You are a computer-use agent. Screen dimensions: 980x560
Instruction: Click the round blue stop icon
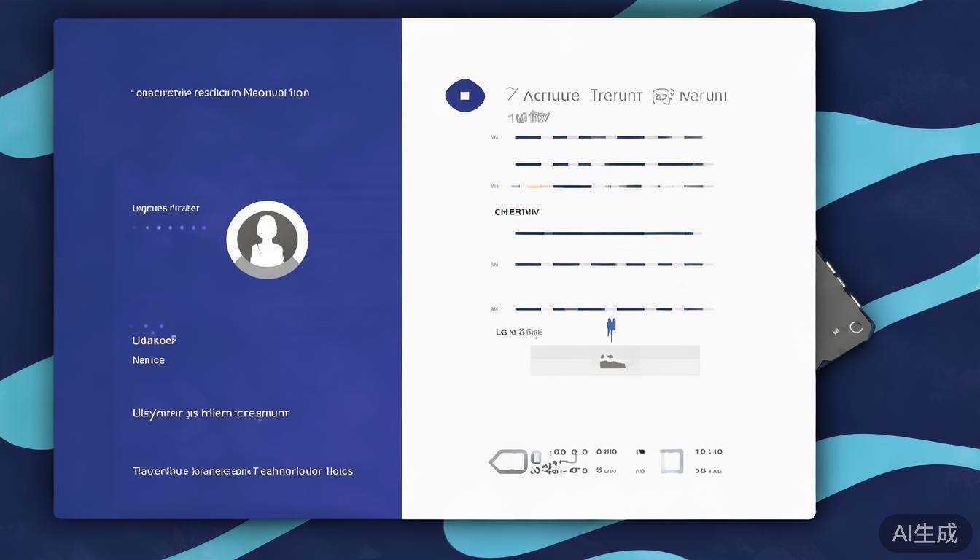(x=464, y=96)
